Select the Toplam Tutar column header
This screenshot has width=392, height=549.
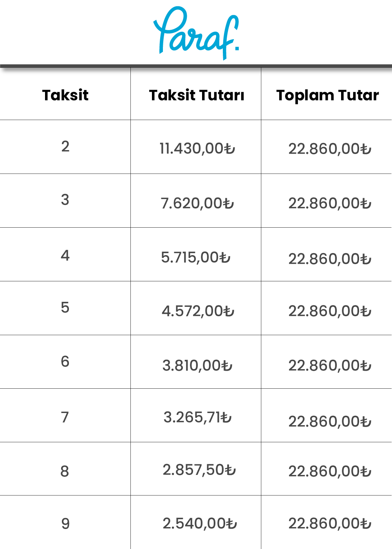328,96
